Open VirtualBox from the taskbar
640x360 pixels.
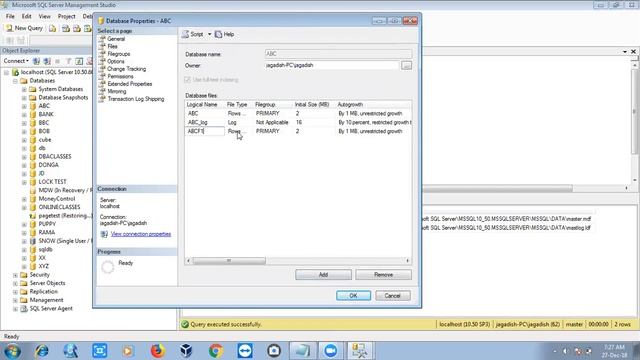186,351
